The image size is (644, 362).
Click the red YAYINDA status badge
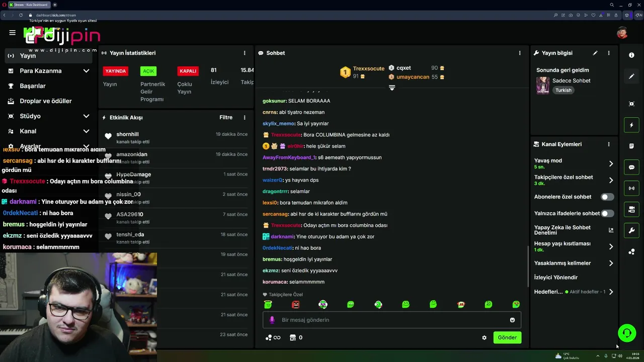click(116, 71)
